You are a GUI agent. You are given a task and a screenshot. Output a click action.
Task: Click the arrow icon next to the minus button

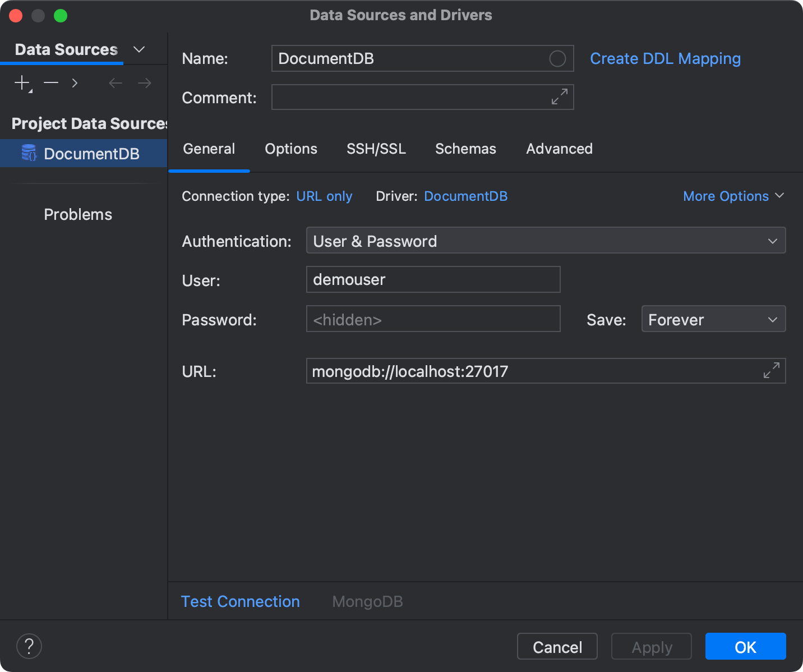pos(75,82)
